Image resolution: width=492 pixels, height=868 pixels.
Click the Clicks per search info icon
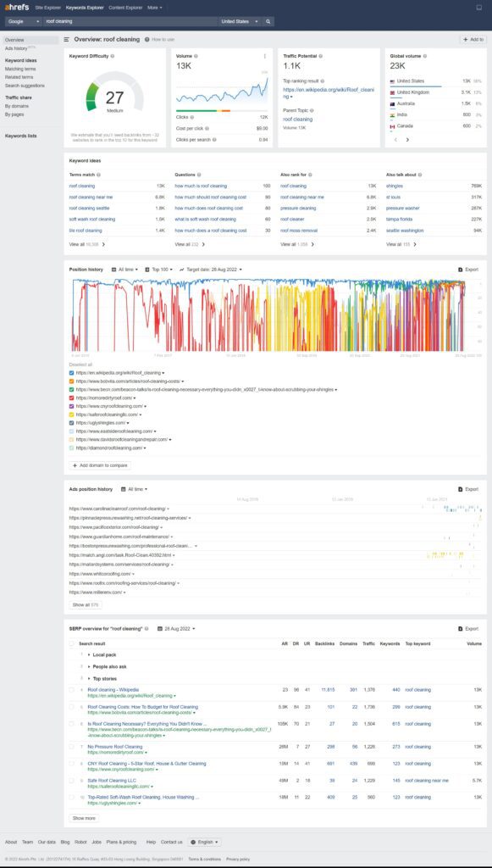pos(214,140)
